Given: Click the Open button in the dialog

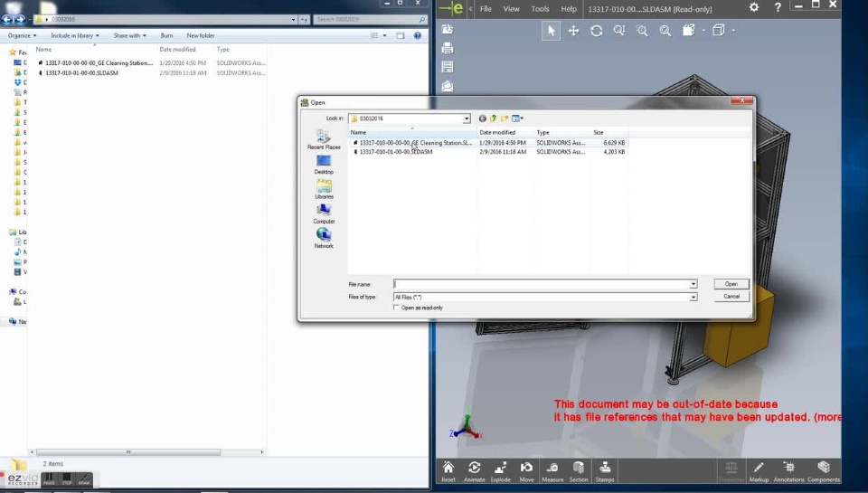Looking at the screenshot, I should coord(731,284).
